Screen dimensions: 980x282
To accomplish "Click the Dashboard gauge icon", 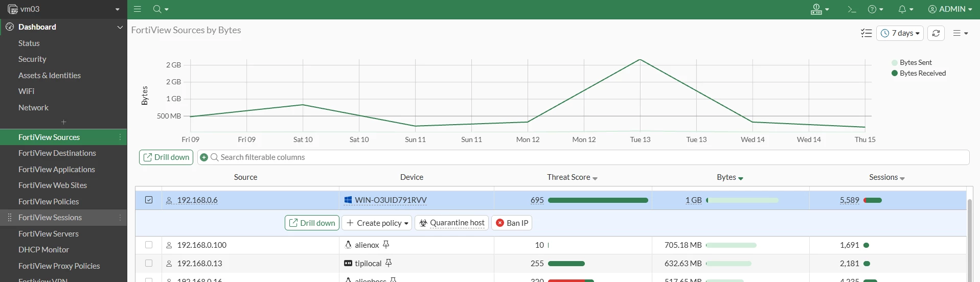I will [9, 27].
